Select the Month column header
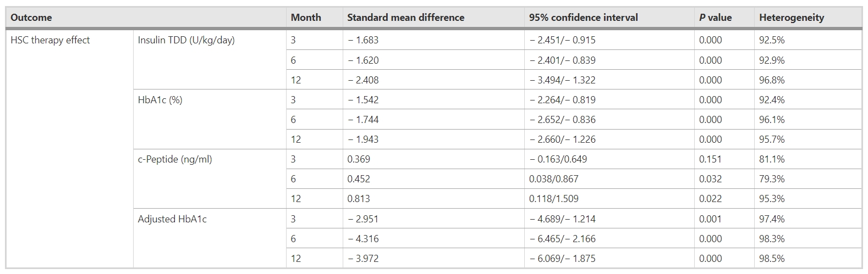Viewport: 868px width, 274px height. pos(306,18)
